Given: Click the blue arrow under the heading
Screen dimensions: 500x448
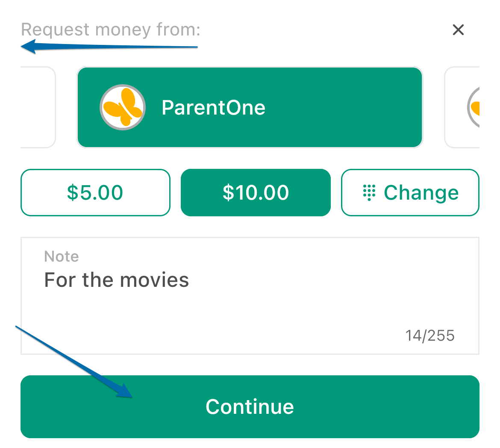Looking at the screenshot, I should [109, 47].
